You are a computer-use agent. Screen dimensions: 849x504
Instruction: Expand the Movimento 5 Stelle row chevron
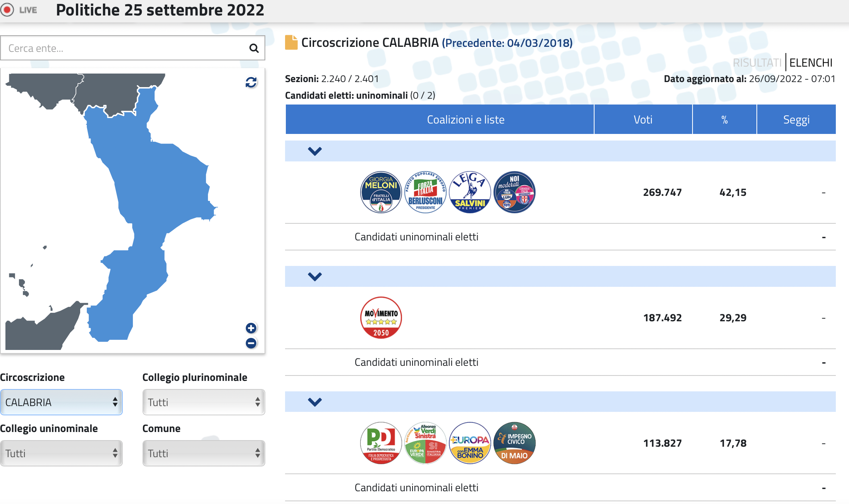(315, 276)
